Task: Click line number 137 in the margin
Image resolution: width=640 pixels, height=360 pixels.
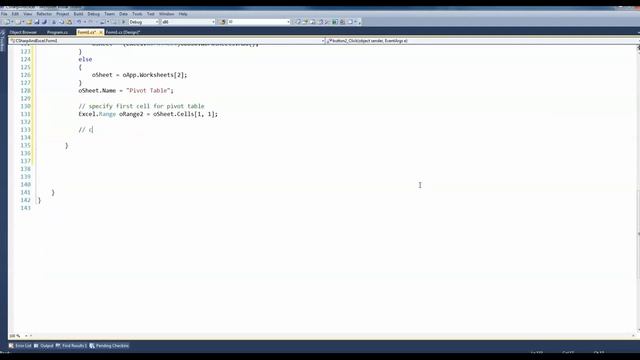Action: (x=25, y=161)
